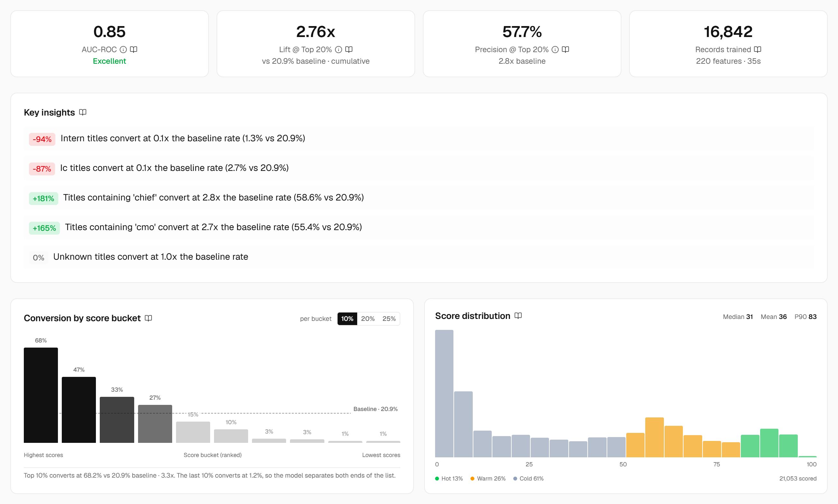This screenshot has height=504, width=838.
Task: Click the Median 31 statistic
Action: pos(738,317)
